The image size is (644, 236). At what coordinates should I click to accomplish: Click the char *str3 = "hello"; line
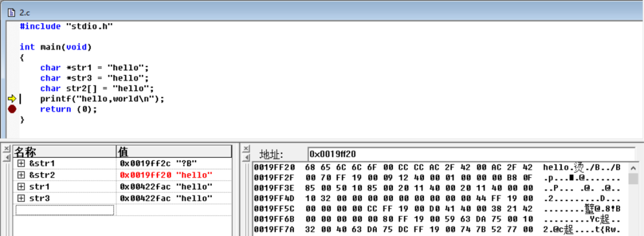94,78
